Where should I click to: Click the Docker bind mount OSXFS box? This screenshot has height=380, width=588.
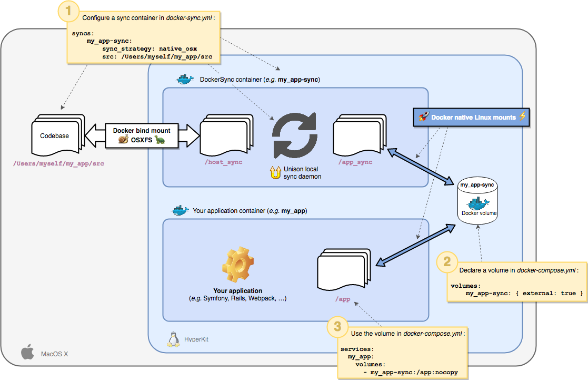[x=142, y=135]
